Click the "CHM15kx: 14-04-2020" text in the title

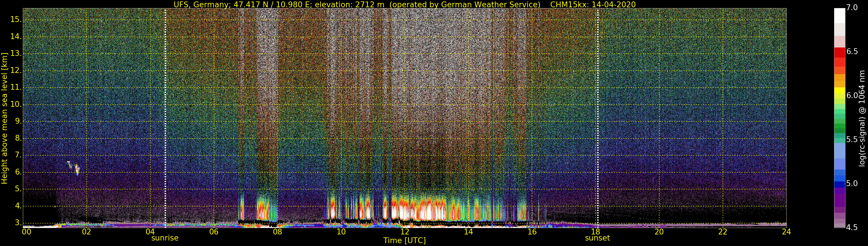click(593, 4)
